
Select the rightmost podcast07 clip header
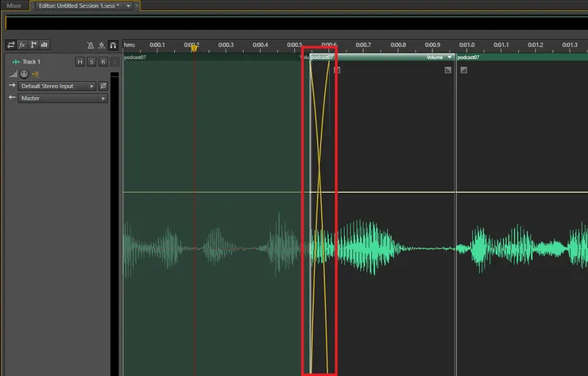(522, 57)
